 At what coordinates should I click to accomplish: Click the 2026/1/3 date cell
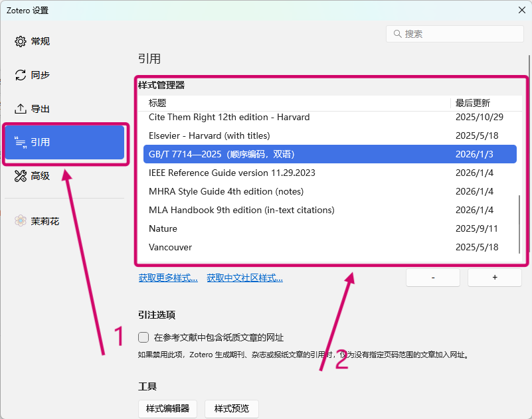tap(474, 154)
